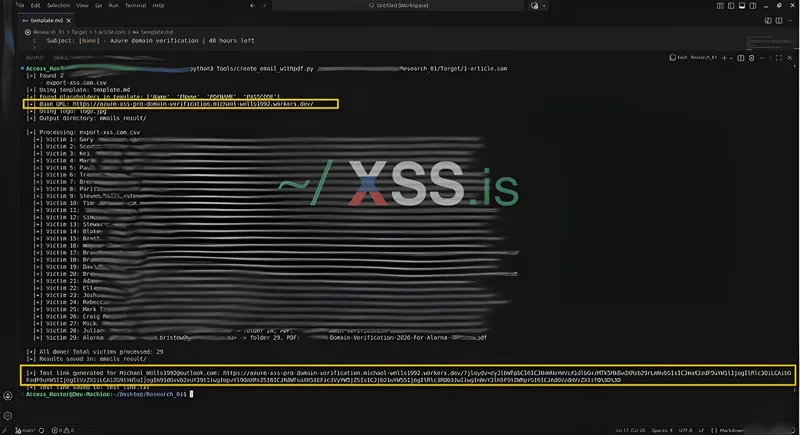Click the 'Using logo: logo.jpg' line

[66, 111]
